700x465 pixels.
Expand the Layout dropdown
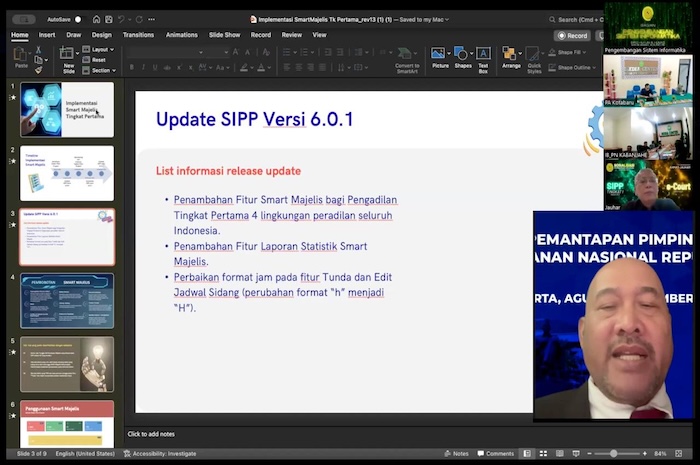[x=99, y=49]
